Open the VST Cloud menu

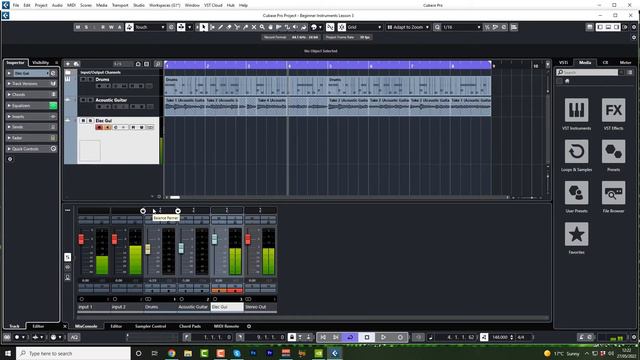(213, 5)
